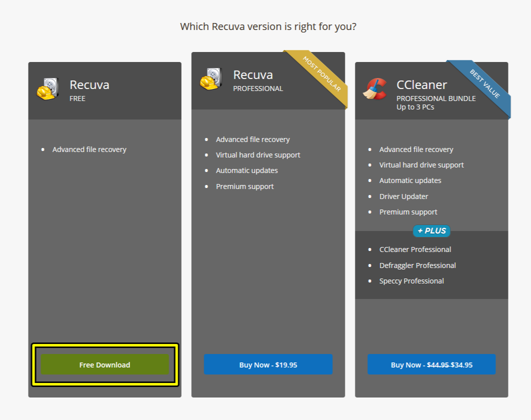This screenshot has height=420, width=531.
Task: Click the Recuva Professional drive icon
Action: (x=211, y=79)
